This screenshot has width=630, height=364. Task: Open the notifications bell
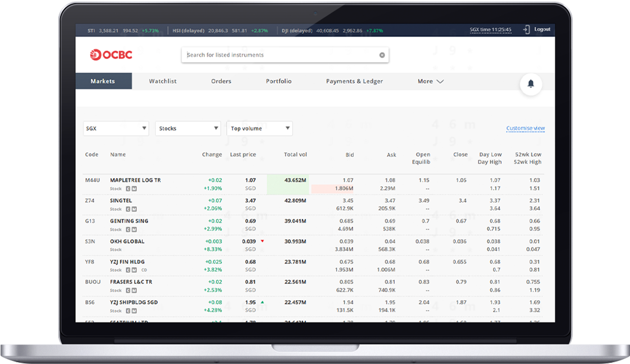point(531,84)
